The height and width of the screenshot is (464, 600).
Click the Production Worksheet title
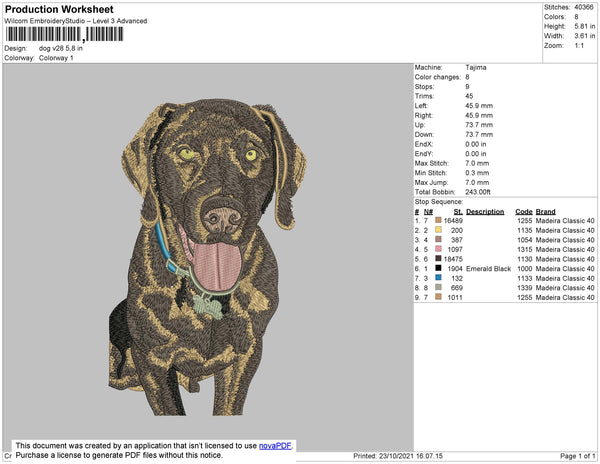tap(59, 9)
